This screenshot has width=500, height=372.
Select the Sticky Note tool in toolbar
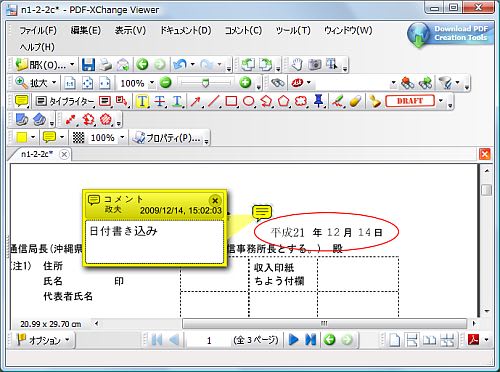22,101
